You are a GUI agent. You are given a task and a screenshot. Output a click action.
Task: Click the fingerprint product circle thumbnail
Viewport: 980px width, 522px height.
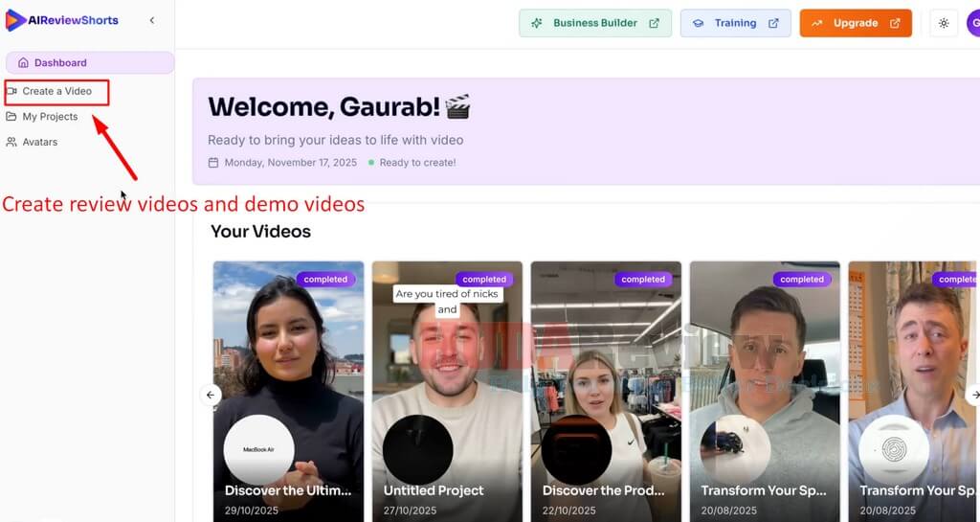[x=894, y=449]
